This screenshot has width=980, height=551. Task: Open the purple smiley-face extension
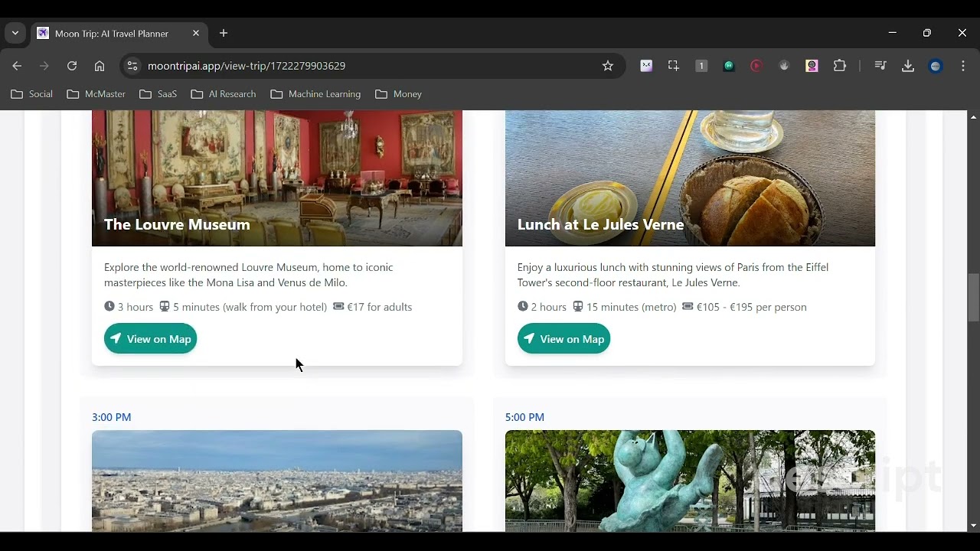646,66
